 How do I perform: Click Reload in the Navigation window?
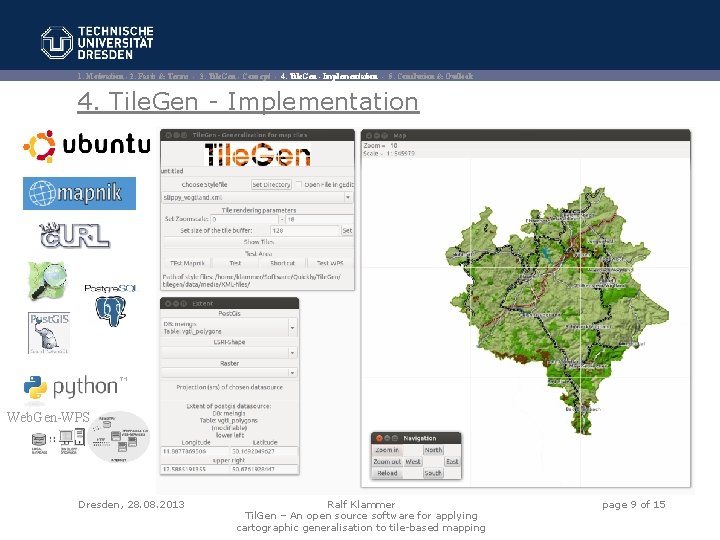tap(387, 473)
